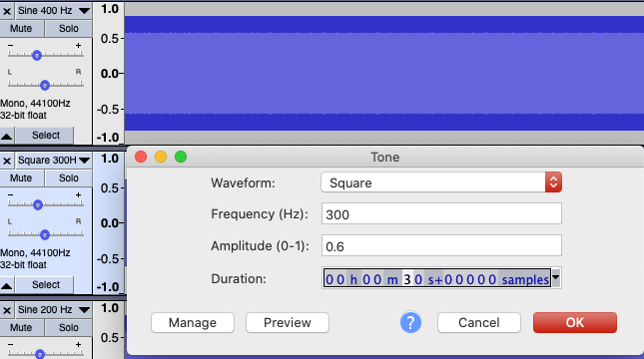
Task: Open the Square 300H track menu
Action: (x=53, y=161)
